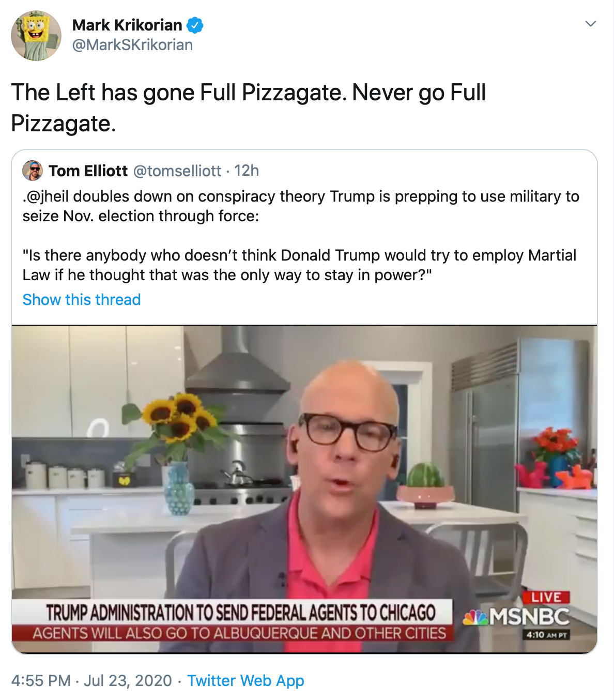Click the 4:10 AM PT time badge
This screenshot has width=614, height=700.
(546, 634)
